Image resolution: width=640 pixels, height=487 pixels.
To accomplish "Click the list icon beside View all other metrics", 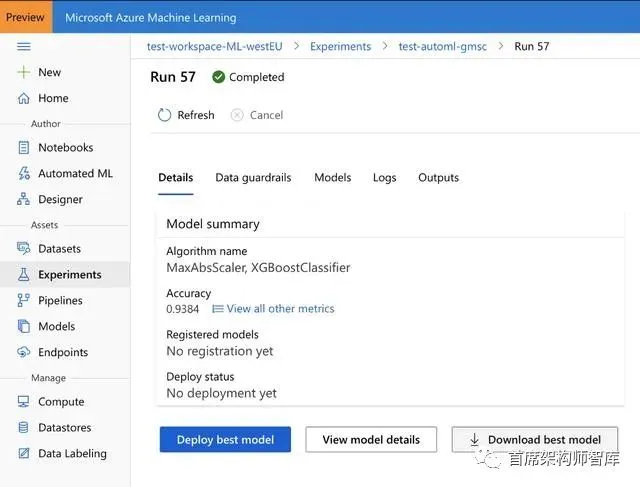I will [218, 309].
